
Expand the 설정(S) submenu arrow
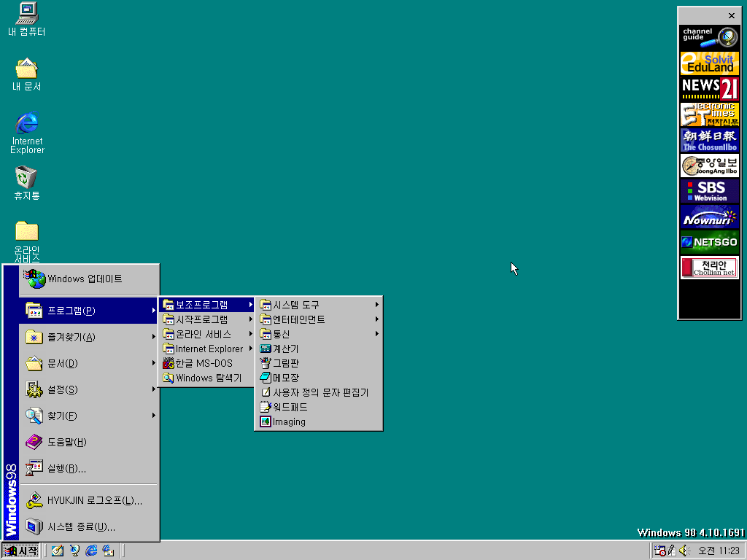coord(153,389)
